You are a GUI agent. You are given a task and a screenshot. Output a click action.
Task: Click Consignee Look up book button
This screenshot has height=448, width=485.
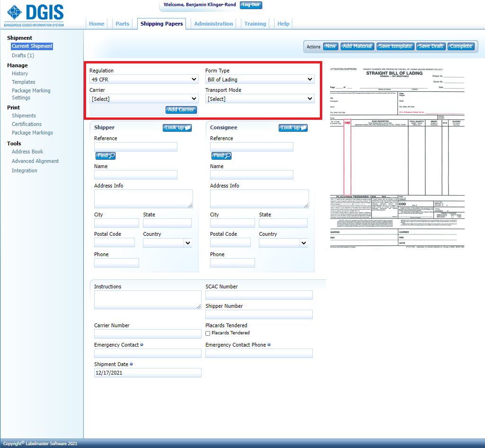293,128
